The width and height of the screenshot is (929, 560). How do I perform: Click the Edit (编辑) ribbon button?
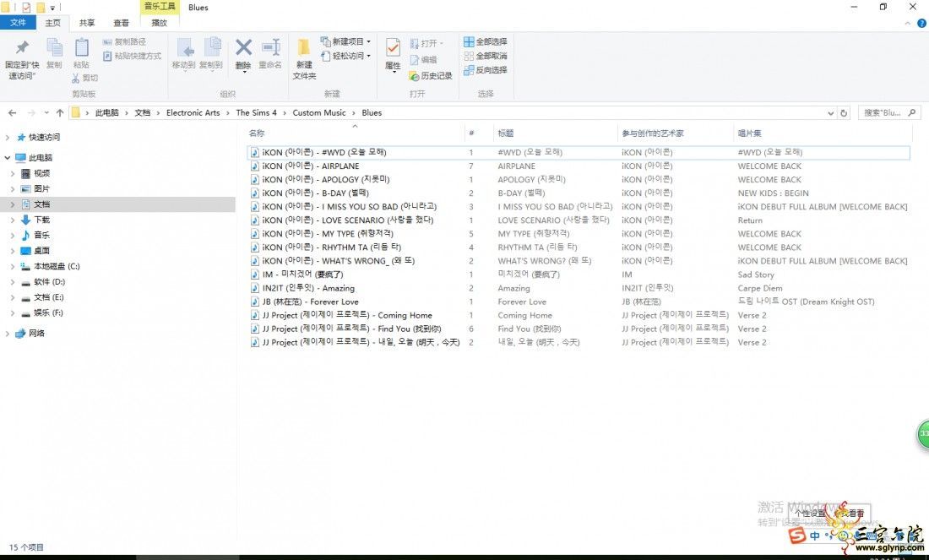(x=424, y=60)
